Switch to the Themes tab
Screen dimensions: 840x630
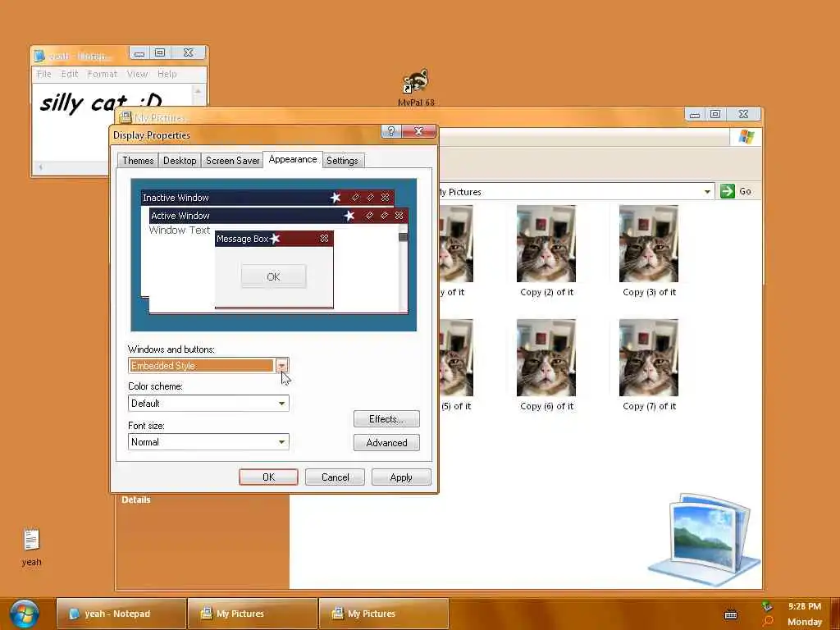(x=138, y=161)
